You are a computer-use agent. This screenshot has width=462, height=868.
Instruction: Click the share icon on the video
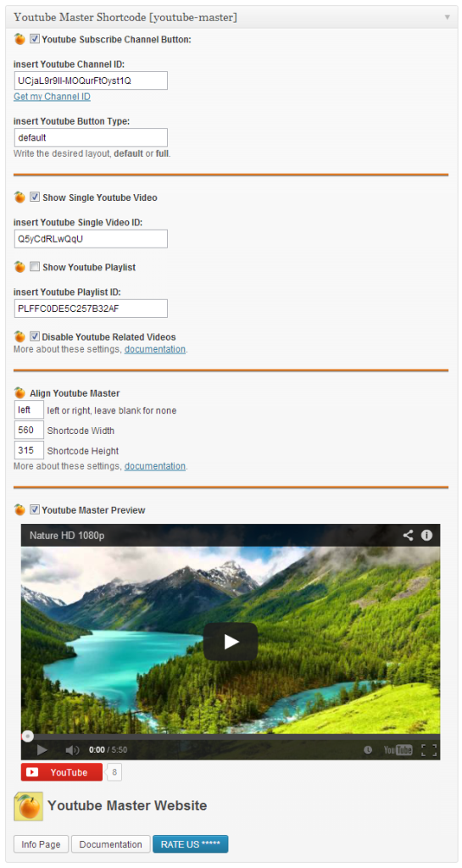[408, 536]
